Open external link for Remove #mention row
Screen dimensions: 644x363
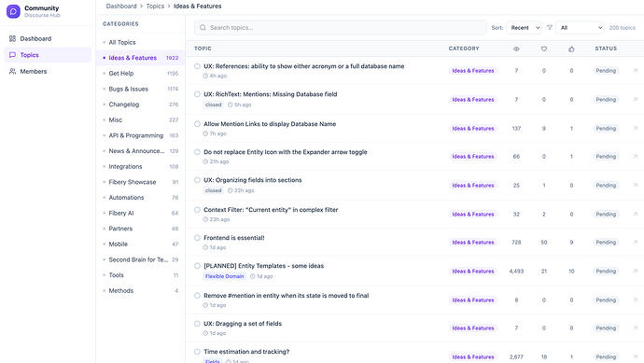tap(635, 300)
